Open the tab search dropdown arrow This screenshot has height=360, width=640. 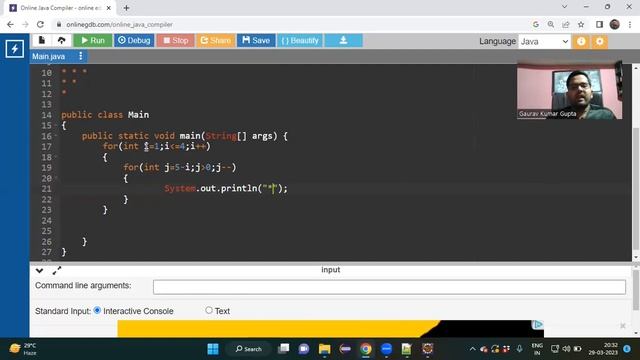564,7
